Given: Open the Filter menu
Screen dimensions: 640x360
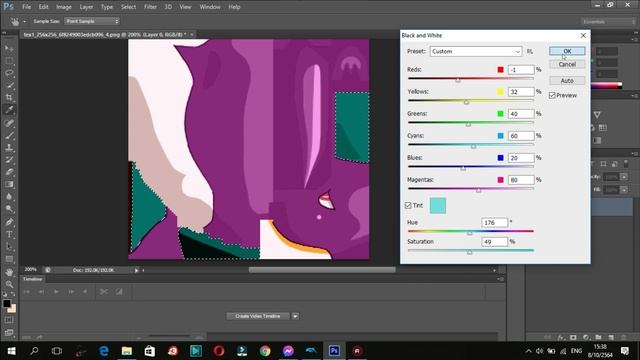Looking at the screenshot, I should (x=150, y=7).
